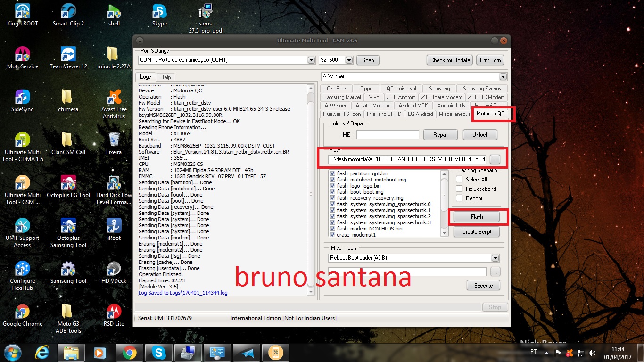Open the Android MTK tab

(x=413, y=106)
